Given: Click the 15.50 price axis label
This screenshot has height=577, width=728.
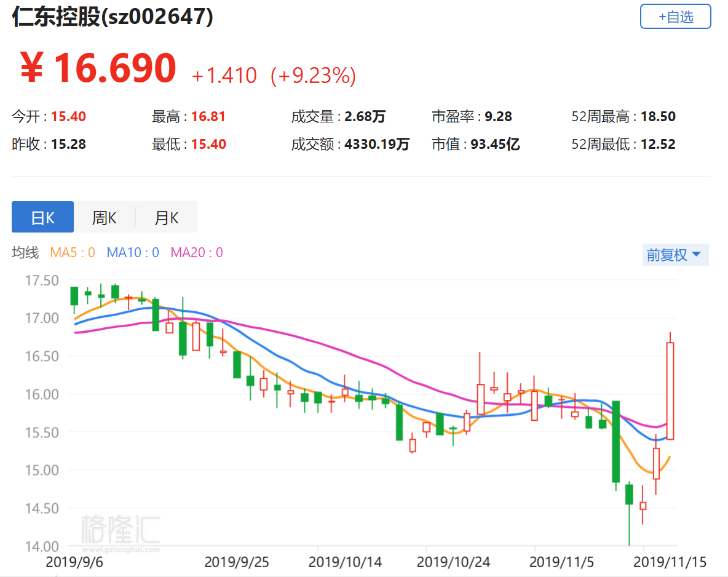Looking at the screenshot, I should coord(42,432).
